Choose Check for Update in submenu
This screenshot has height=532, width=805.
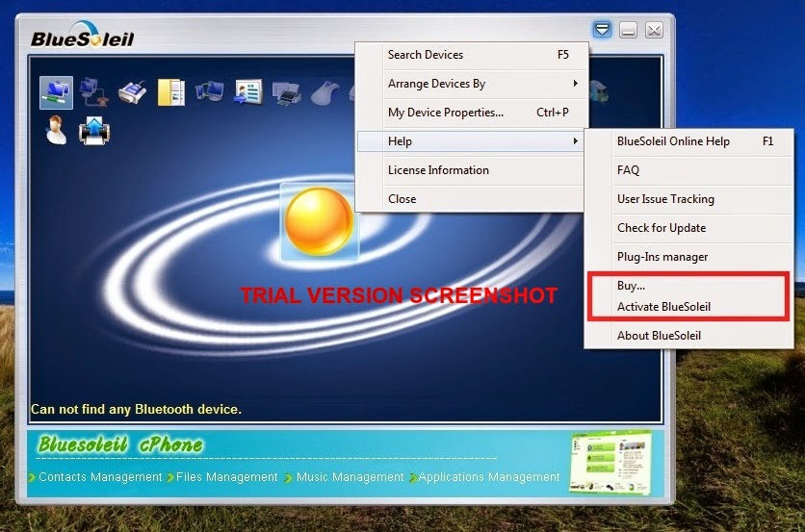point(689,227)
